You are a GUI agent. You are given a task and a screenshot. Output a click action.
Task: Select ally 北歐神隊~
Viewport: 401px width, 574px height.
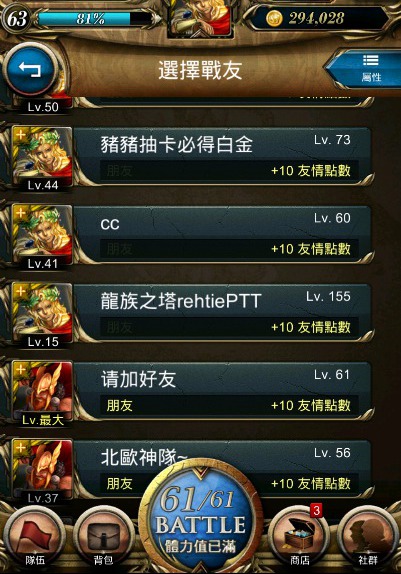[x=223, y=469]
